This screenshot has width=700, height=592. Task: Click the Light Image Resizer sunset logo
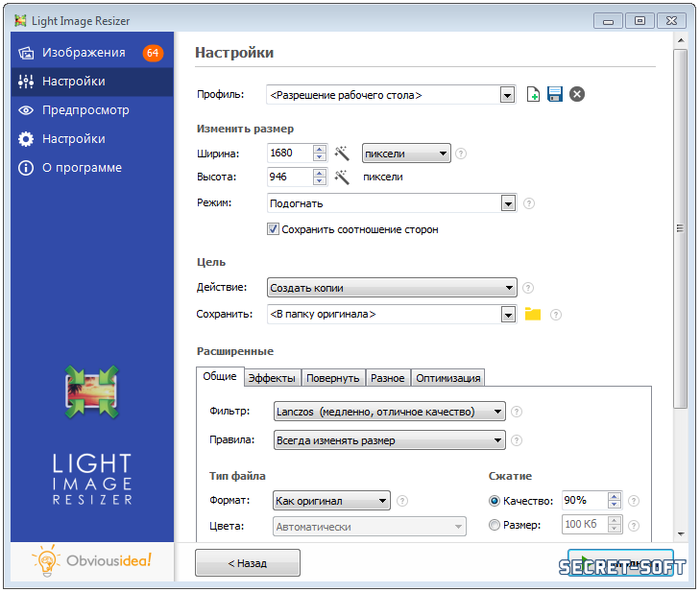pyautogui.click(x=92, y=391)
